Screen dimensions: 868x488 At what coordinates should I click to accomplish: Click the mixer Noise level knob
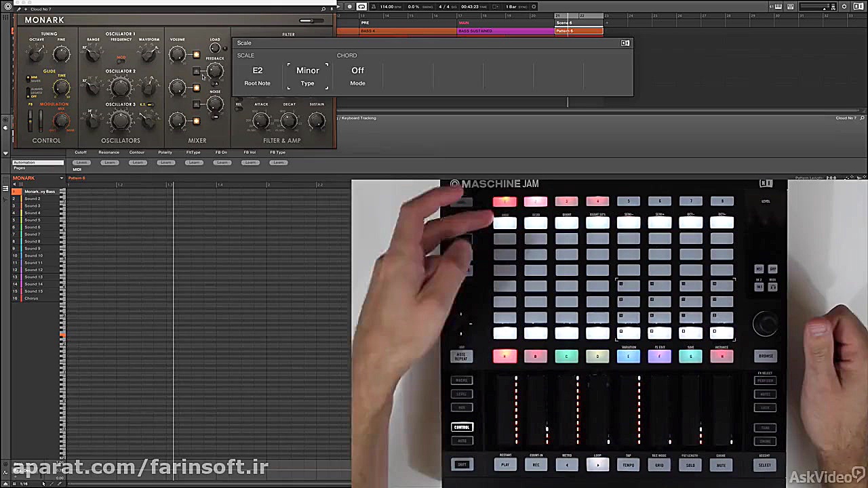(x=215, y=104)
